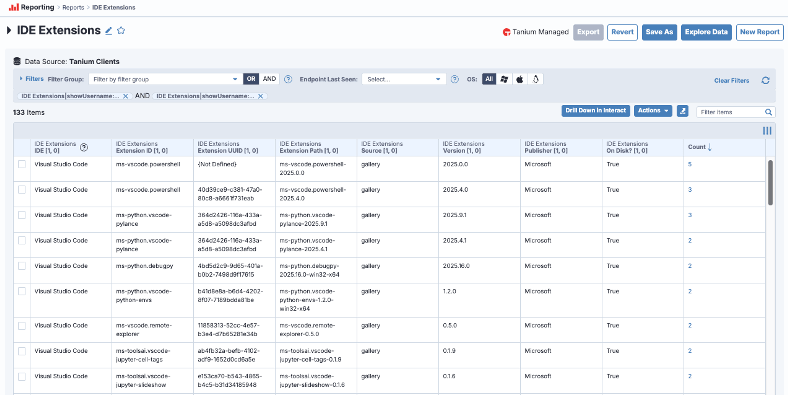
Task: Remove the second showUsername filter chip
Action: tap(260, 96)
